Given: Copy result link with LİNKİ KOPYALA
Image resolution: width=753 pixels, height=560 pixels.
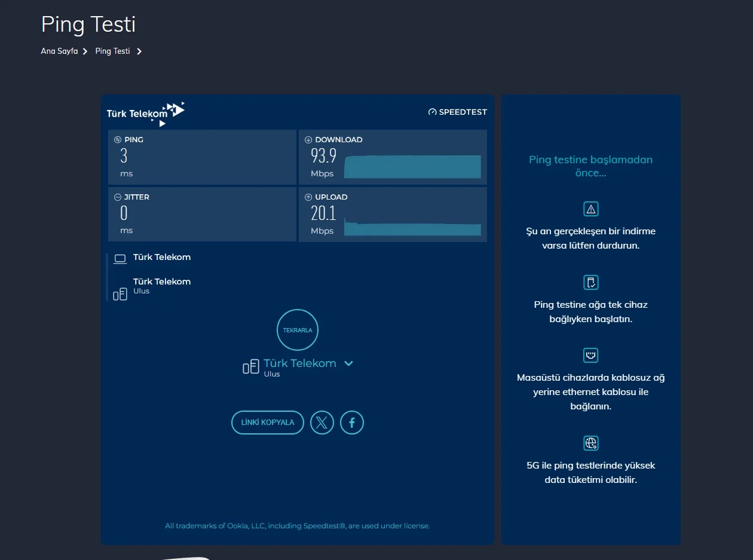Looking at the screenshot, I should pyautogui.click(x=268, y=423).
